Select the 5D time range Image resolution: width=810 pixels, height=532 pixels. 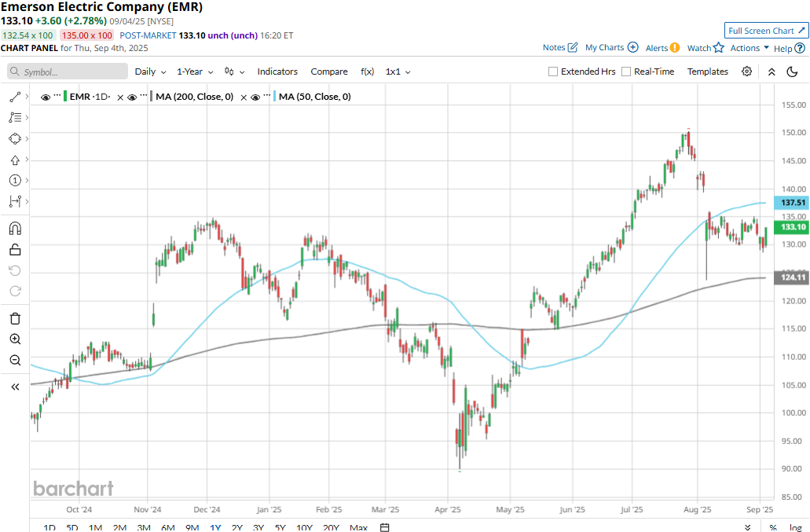tap(72, 527)
